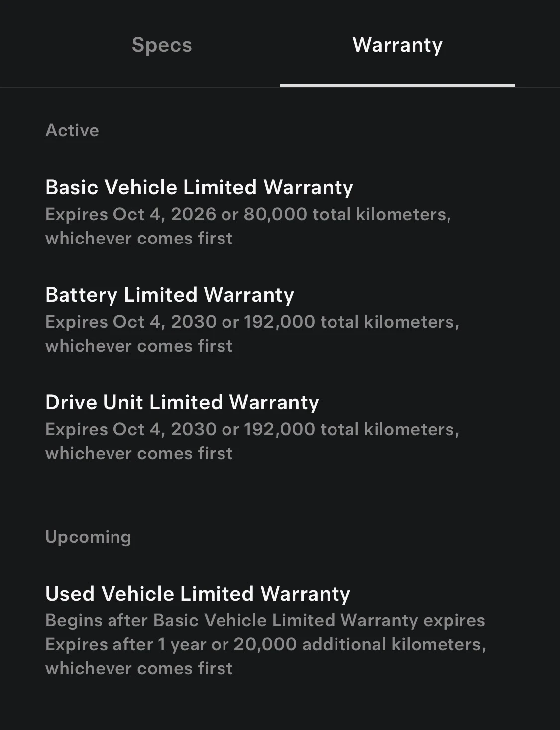Screen dimensions: 560x730
Task: View Battery Limited Warranty information
Action: [170, 295]
